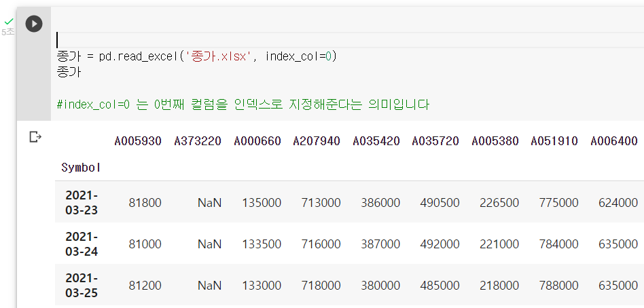644x308 pixels.
Task: Click the Symbol index label
Action: pos(82,168)
